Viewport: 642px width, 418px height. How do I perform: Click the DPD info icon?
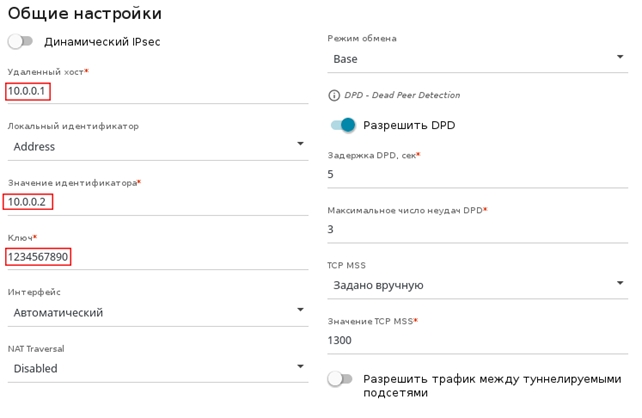pyautogui.click(x=334, y=96)
